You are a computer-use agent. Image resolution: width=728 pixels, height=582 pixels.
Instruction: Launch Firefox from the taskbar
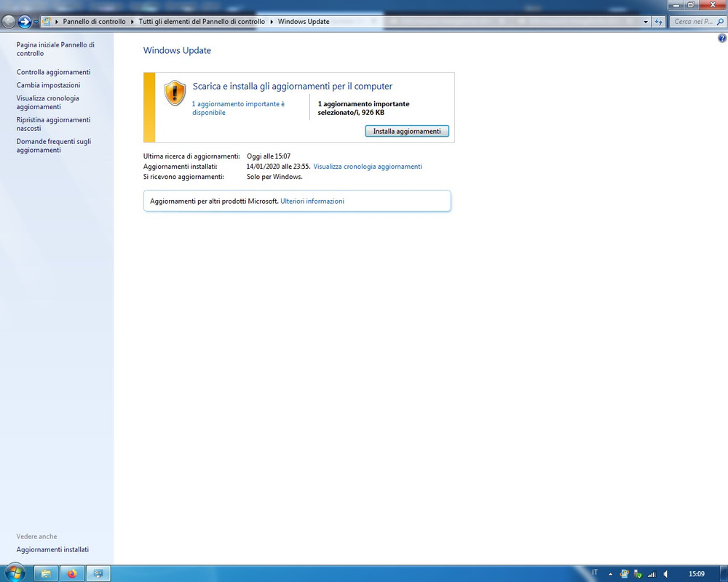coord(72,574)
